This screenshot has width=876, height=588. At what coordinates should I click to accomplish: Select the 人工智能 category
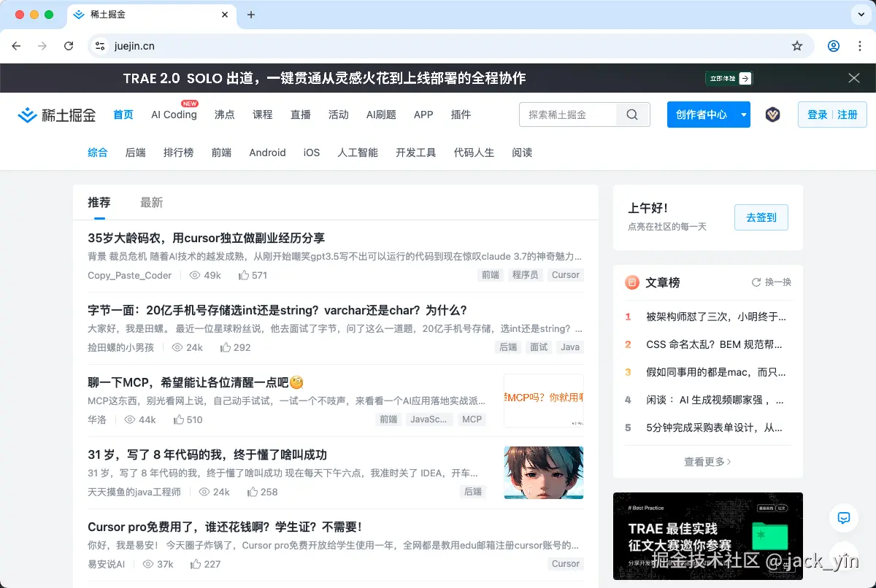coord(358,152)
